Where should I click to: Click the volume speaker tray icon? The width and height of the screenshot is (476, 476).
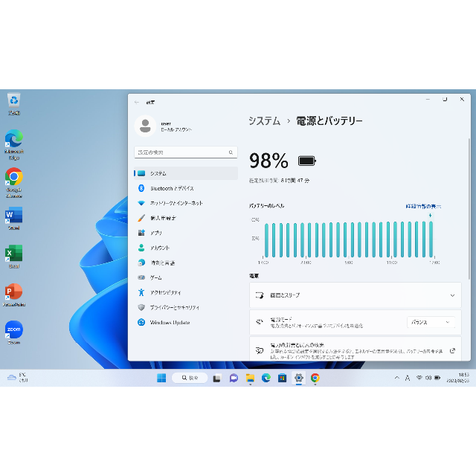(x=428, y=378)
